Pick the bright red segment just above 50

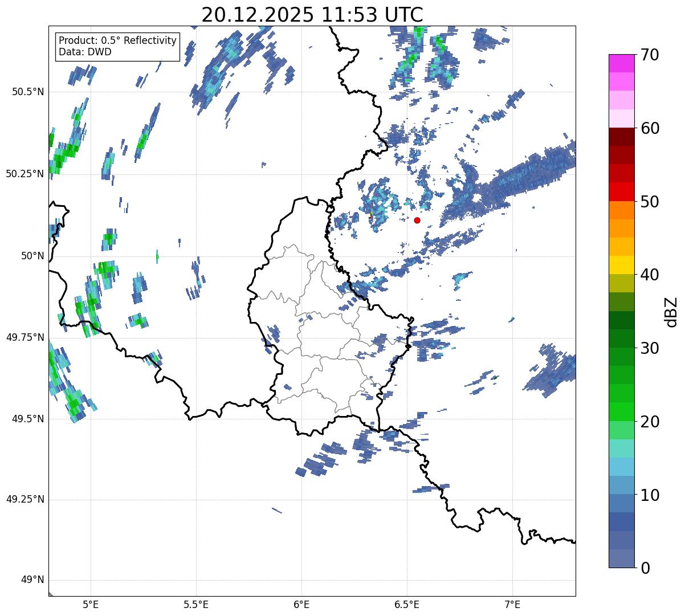621,192
